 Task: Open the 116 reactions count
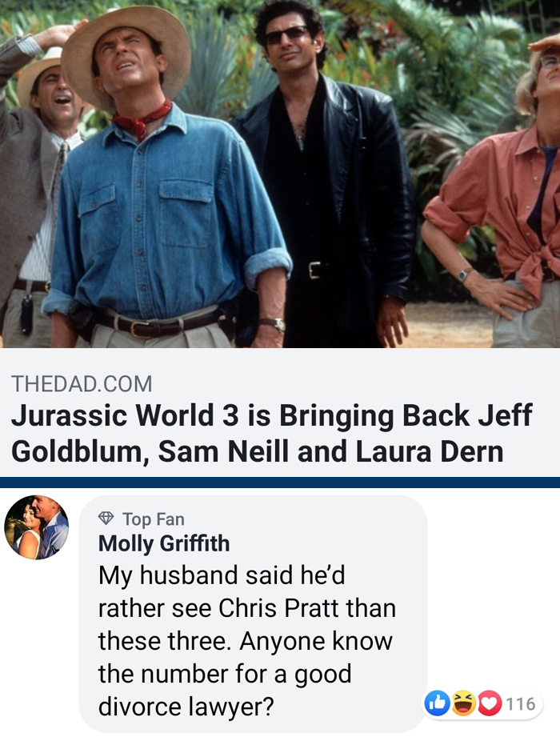(521, 703)
